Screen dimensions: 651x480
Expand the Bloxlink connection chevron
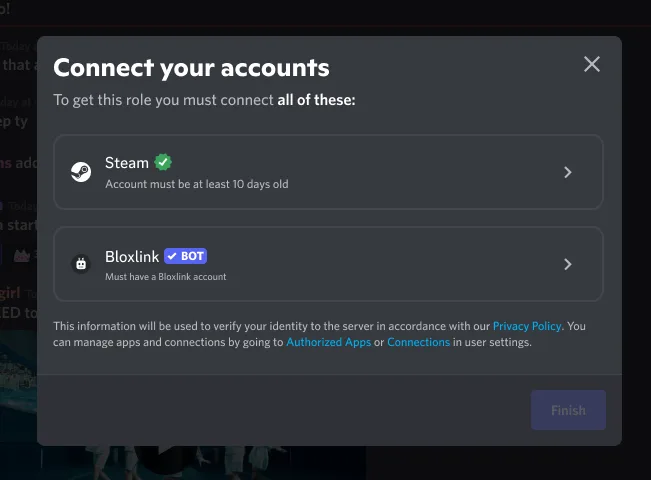567,264
